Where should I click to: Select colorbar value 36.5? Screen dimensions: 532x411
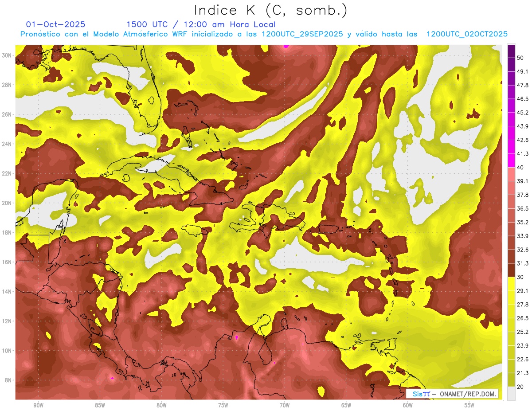click(x=523, y=208)
